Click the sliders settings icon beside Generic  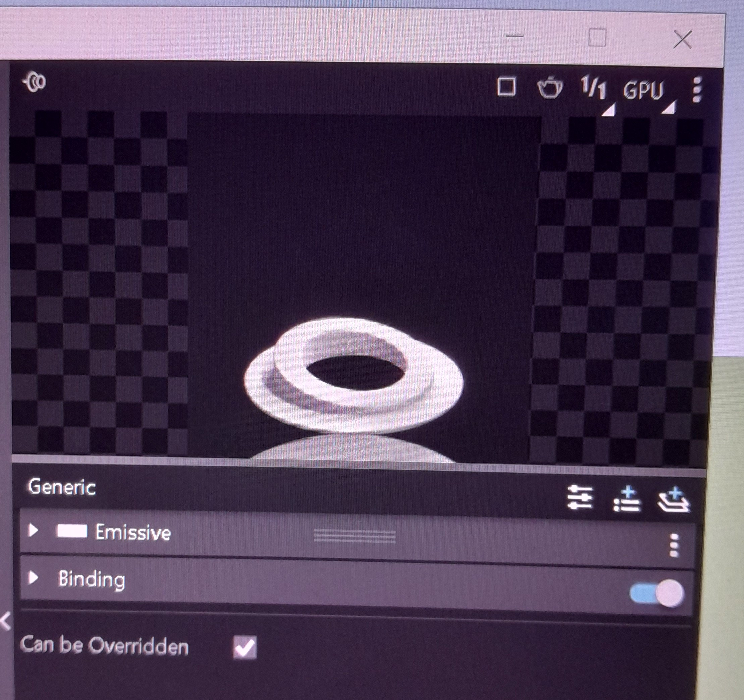(x=580, y=498)
